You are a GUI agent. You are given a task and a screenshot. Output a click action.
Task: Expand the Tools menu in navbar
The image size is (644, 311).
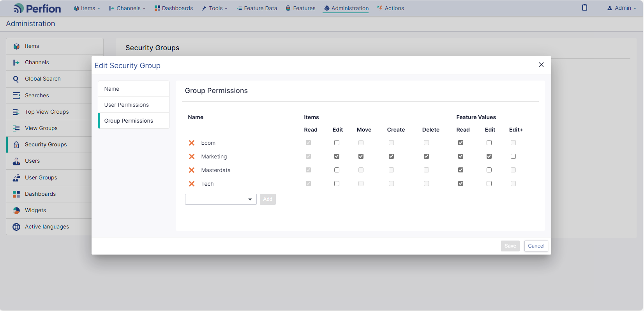[x=214, y=8]
